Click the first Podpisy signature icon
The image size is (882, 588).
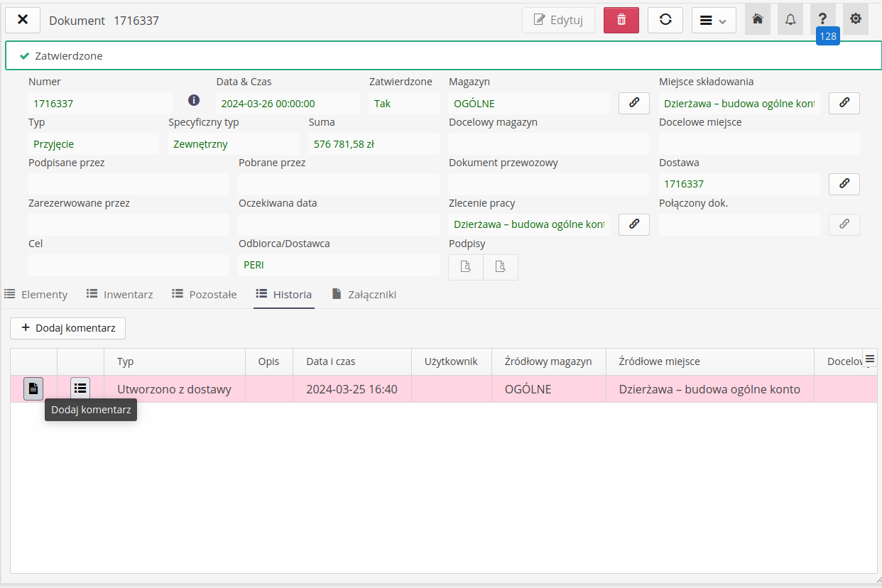click(x=466, y=267)
